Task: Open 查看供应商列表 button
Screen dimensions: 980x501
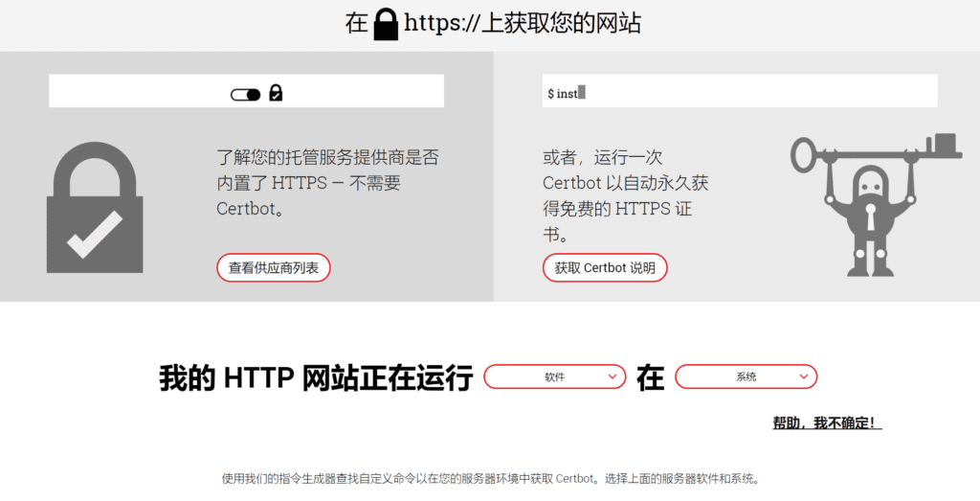Action: click(273, 267)
